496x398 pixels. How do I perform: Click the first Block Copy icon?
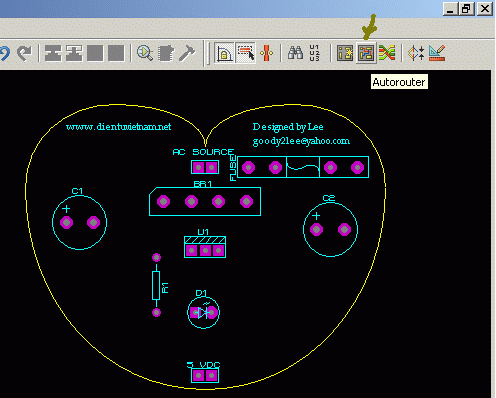pyautogui.click(x=53, y=53)
